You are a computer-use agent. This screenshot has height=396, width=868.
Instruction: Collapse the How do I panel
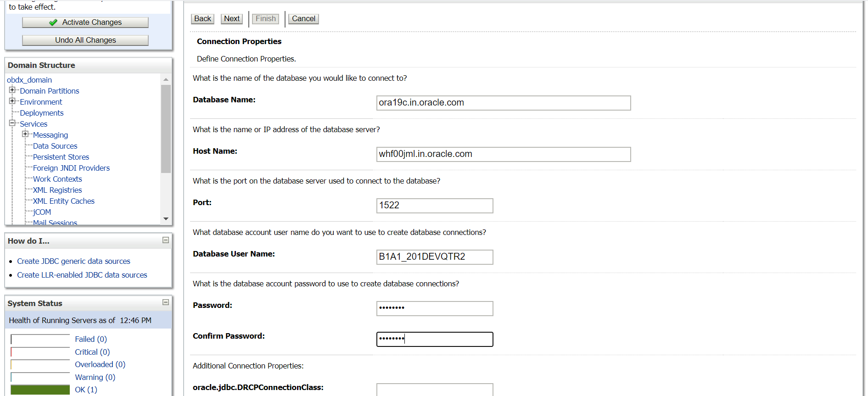pyautogui.click(x=166, y=240)
